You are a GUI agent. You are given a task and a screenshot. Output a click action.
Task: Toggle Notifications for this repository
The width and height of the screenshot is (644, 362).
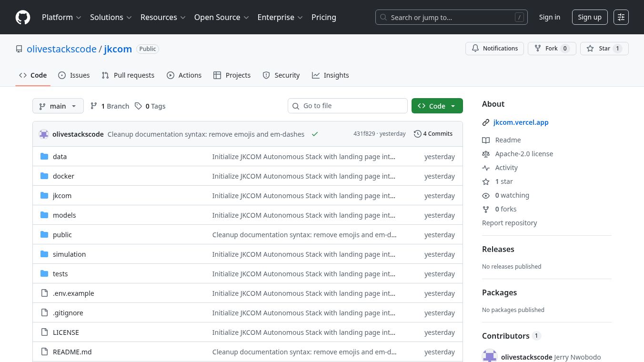tap(494, 49)
